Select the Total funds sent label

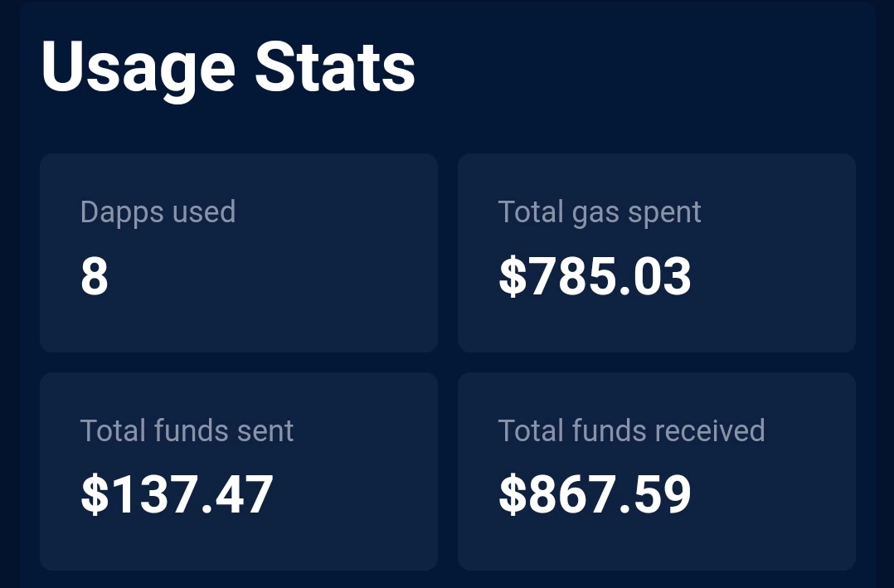pos(187,430)
